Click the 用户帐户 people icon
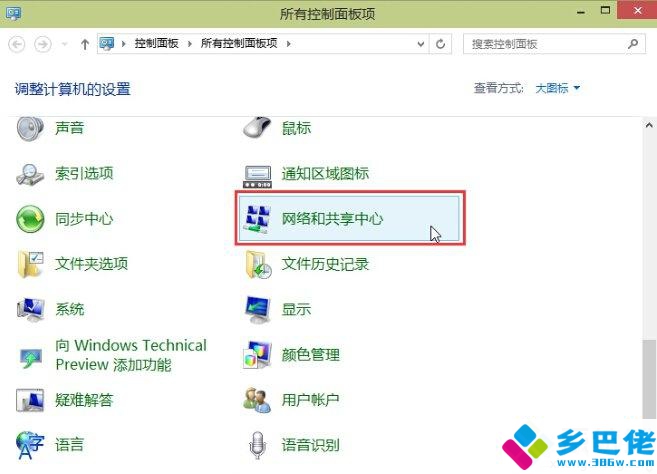657x474 pixels. tap(257, 400)
